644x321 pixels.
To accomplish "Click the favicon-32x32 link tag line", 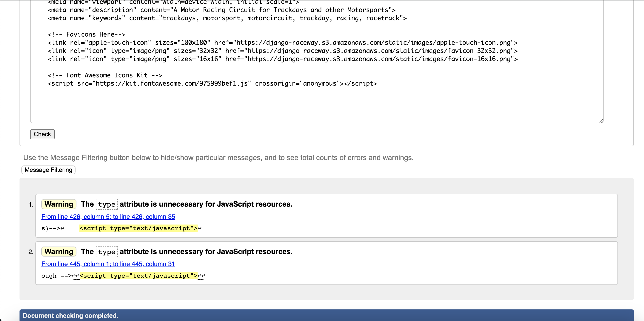I will coord(282,51).
